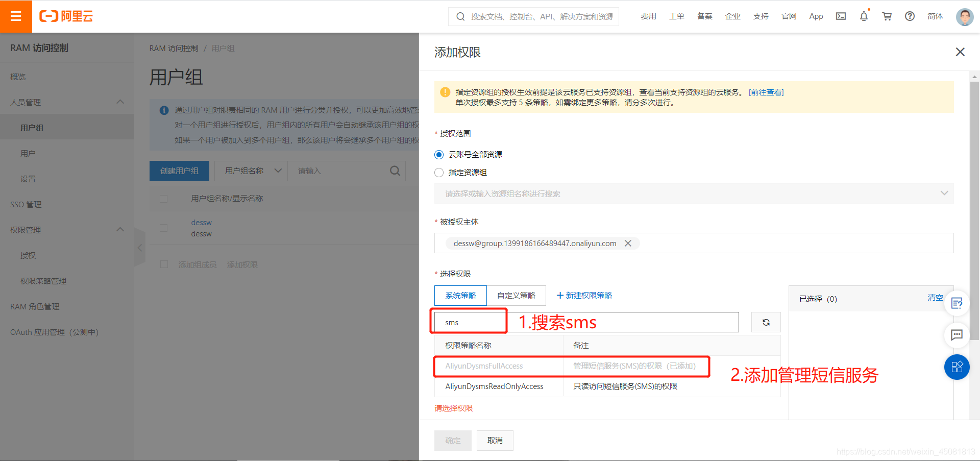Viewport: 980px width, 461px height.
Task: Click the warning icon in the yellow notice
Action: click(445, 92)
